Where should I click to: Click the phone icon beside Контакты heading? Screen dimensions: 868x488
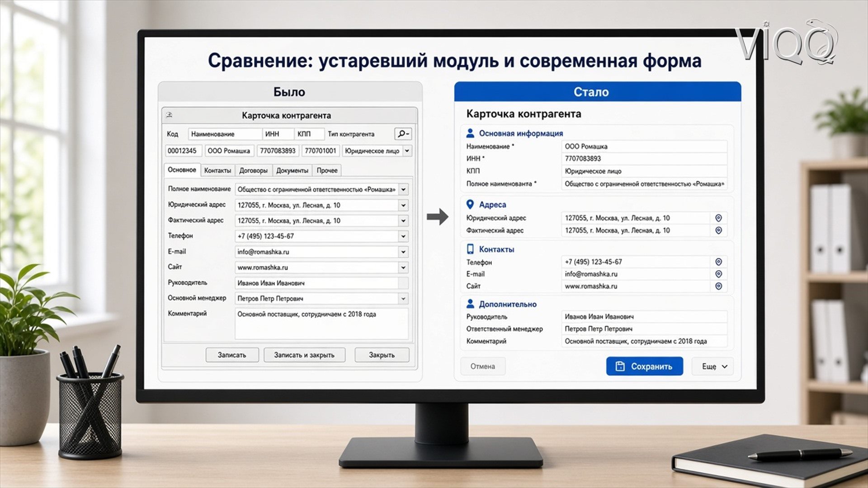(x=470, y=249)
